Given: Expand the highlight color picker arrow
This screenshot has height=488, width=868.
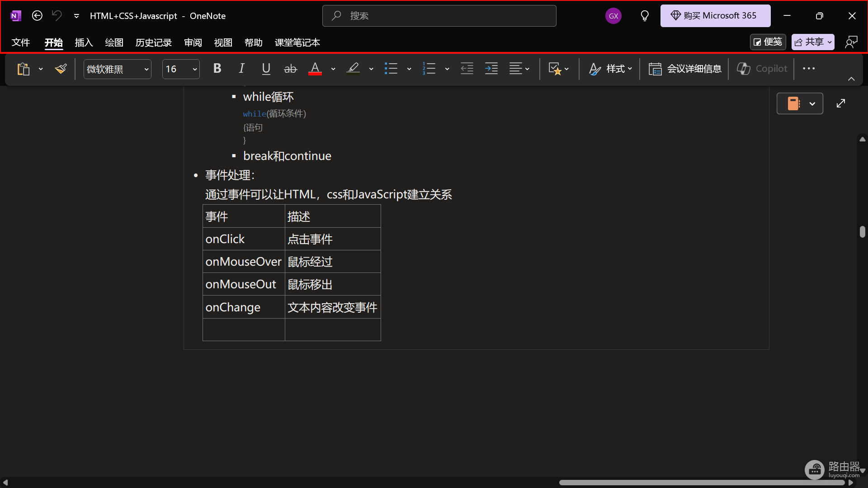Looking at the screenshot, I should click(371, 69).
